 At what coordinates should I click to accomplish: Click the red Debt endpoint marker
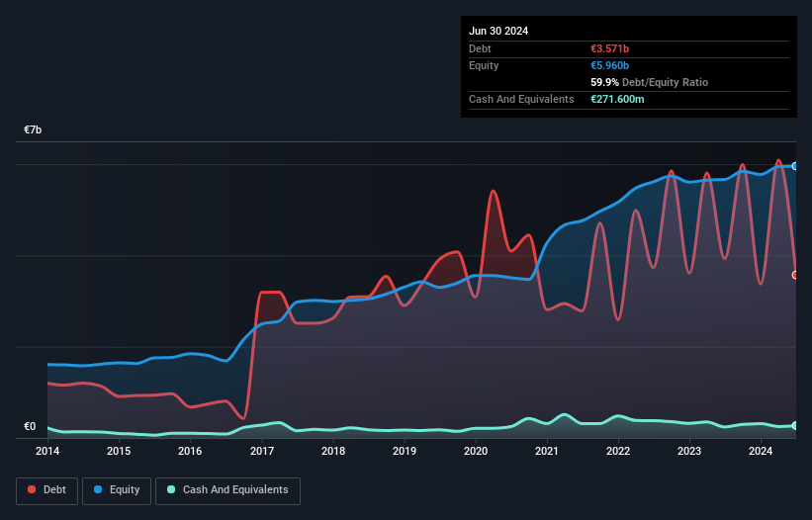click(795, 275)
